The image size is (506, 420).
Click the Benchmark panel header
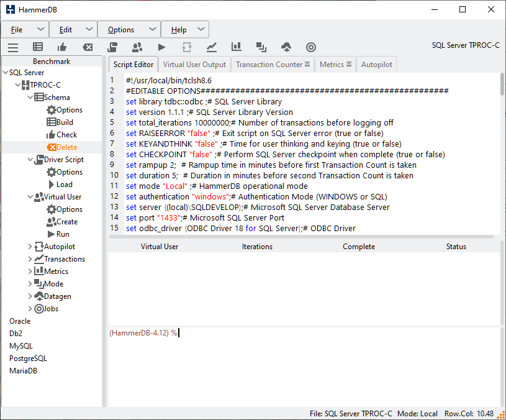coord(52,62)
